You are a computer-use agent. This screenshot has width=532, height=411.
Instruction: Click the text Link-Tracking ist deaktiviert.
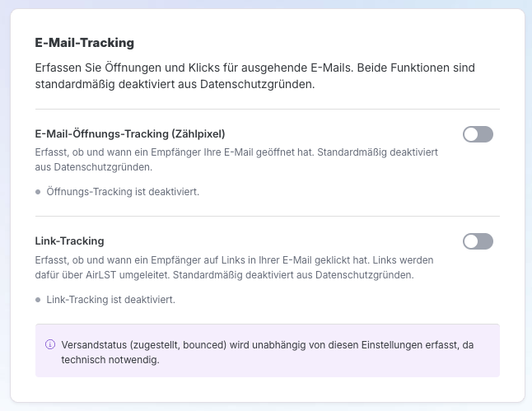(110, 300)
